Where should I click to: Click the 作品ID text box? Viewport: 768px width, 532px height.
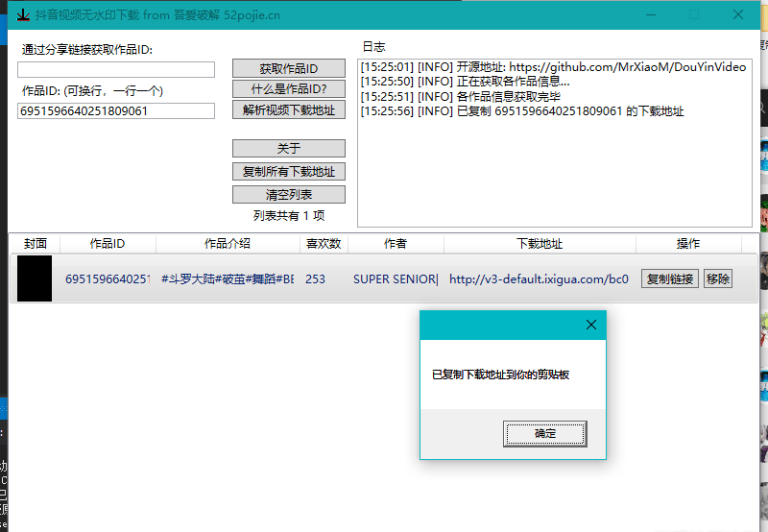point(116,110)
